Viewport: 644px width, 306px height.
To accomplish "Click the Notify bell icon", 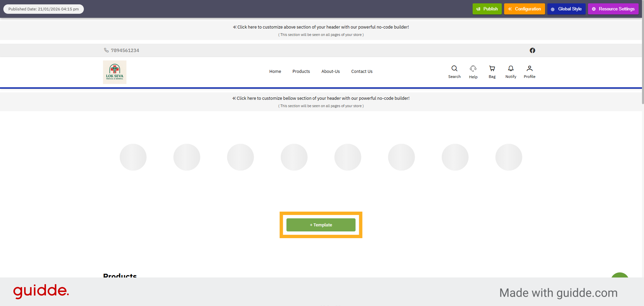I will click(x=511, y=69).
